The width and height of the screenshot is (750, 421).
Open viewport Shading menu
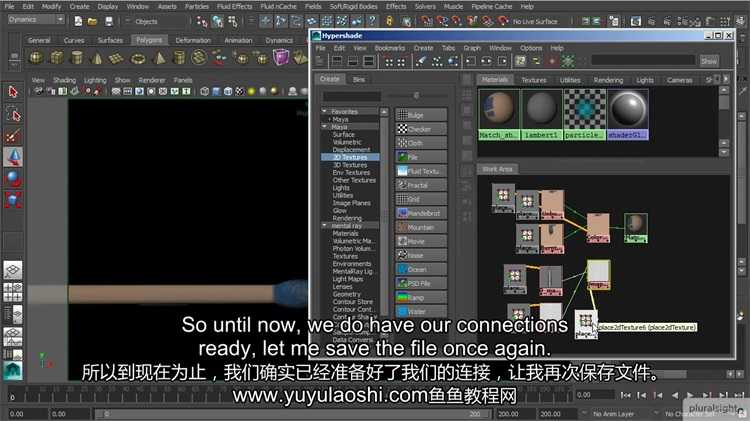pyautogui.click(x=64, y=80)
